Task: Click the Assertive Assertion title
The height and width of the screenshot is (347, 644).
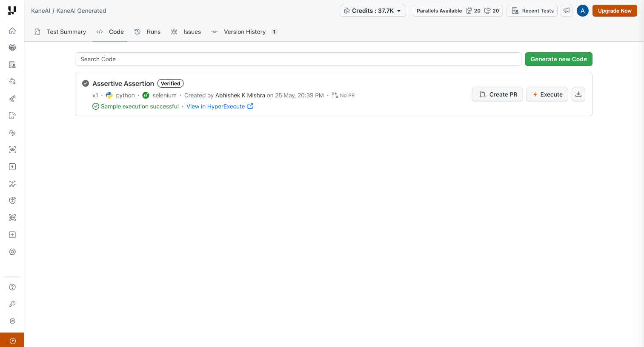Action: (123, 83)
